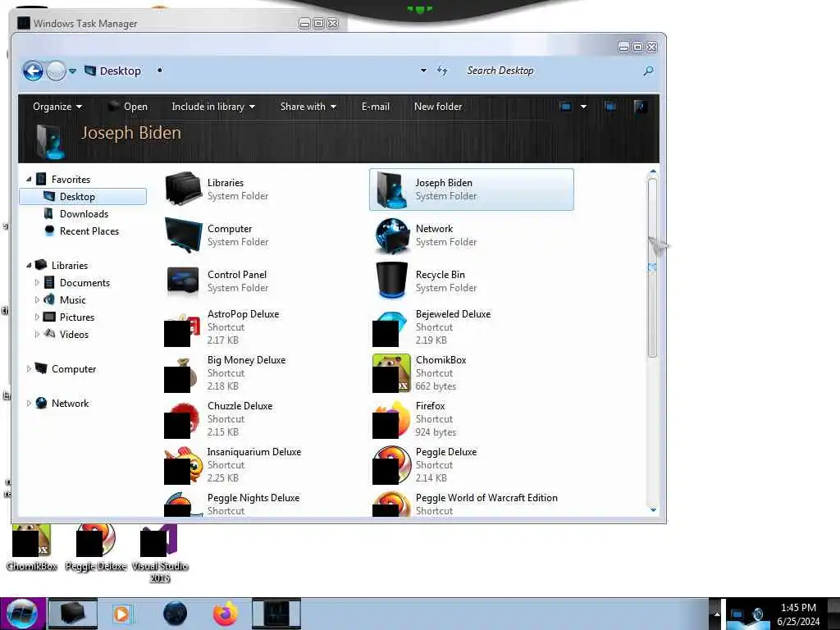Viewport: 840px width, 630px height.
Task: Click the Peggle Nights Deluxe text
Action: 253,498
